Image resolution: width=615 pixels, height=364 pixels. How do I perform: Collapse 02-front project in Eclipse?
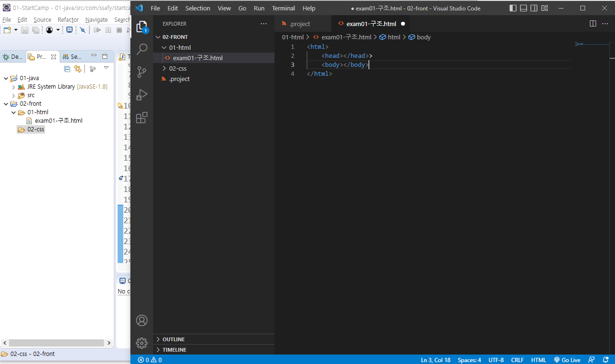pos(6,104)
